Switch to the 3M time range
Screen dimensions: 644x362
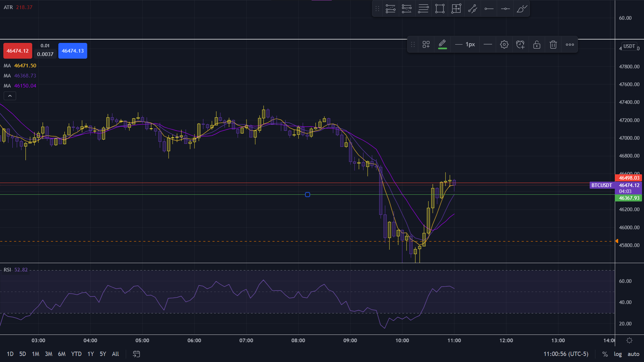[x=49, y=354]
